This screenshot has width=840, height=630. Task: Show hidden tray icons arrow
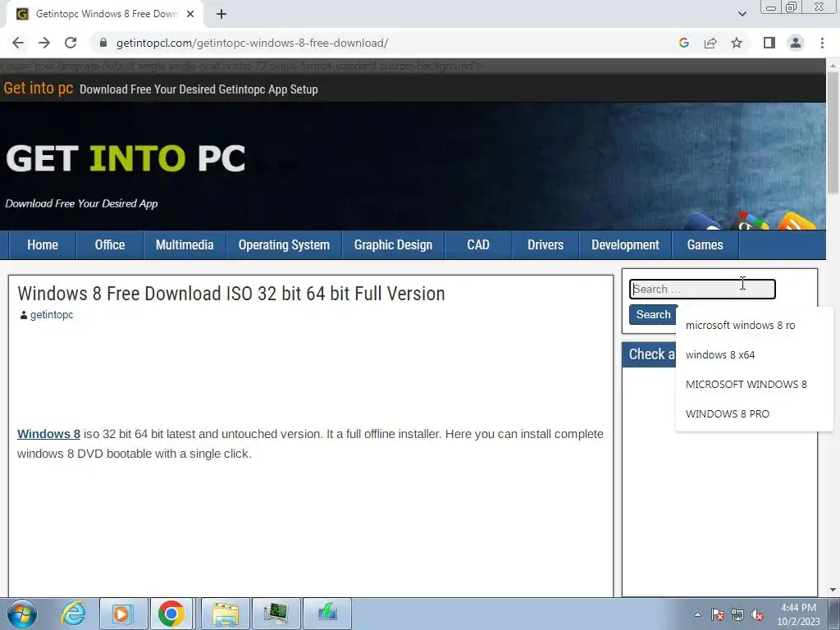coord(697,614)
